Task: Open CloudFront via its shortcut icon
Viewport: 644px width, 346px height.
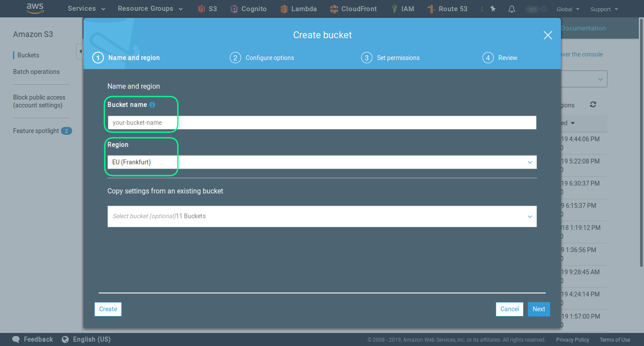Action: coord(354,9)
